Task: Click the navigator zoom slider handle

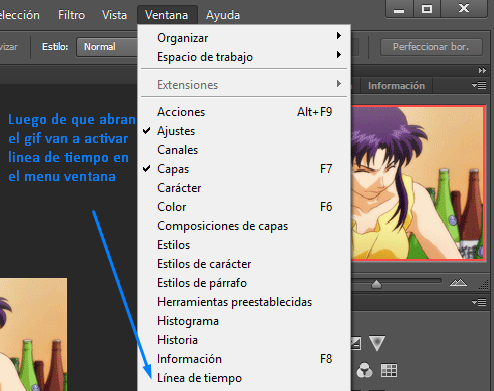Action: click(376, 284)
